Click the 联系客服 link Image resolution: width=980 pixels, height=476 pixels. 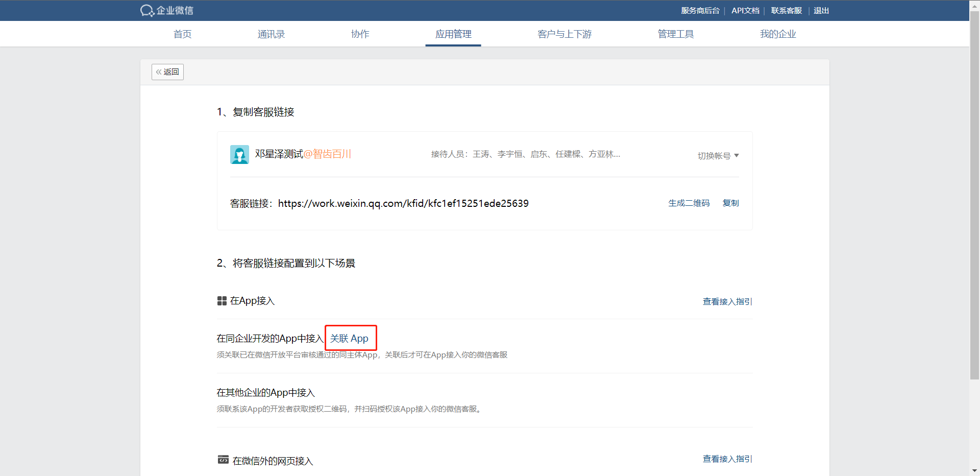787,11
